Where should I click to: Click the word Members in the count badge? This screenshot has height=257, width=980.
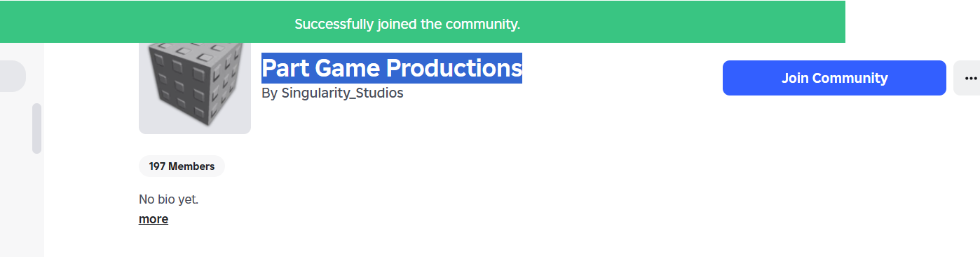(x=191, y=166)
